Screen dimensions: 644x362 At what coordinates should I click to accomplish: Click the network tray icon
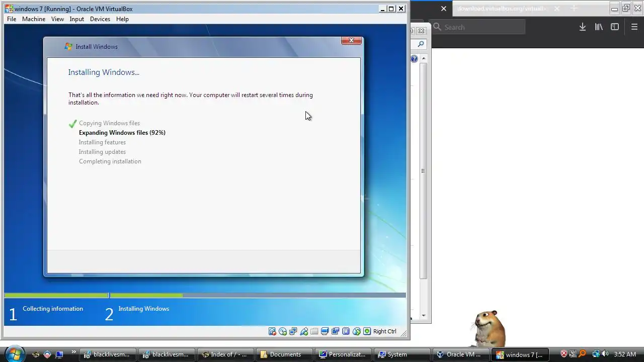[596, 354]
